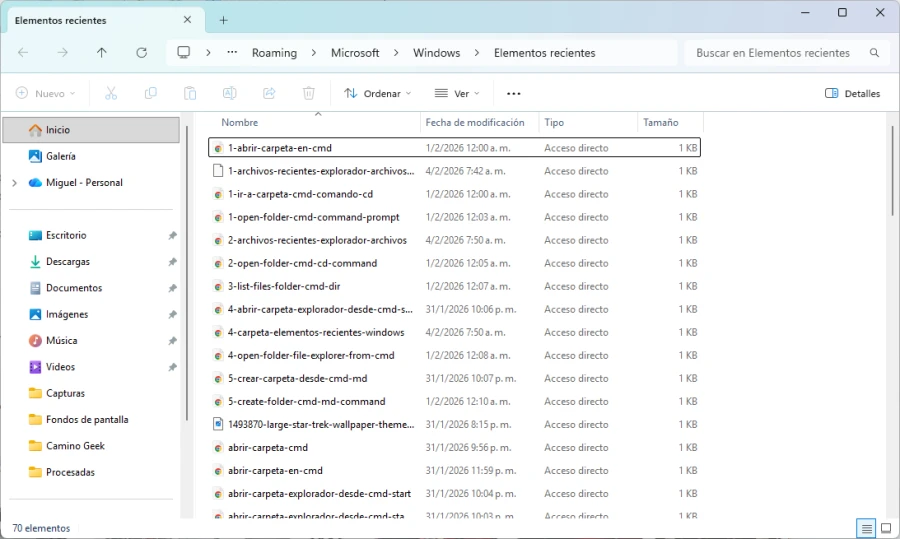The image size is (900, 539).
Task: Click the search magnifier icon
Action: pyautogui.click(x=874, y=53)
